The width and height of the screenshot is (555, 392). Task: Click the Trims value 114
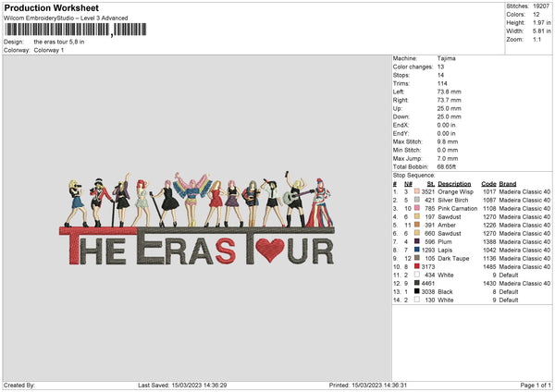(442, 83)
